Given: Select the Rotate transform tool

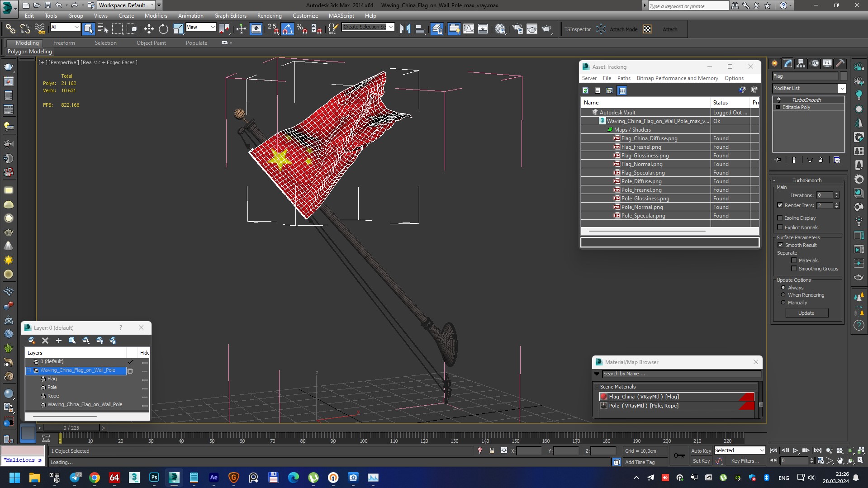Looking at the screenshot, I should [163, 29].
